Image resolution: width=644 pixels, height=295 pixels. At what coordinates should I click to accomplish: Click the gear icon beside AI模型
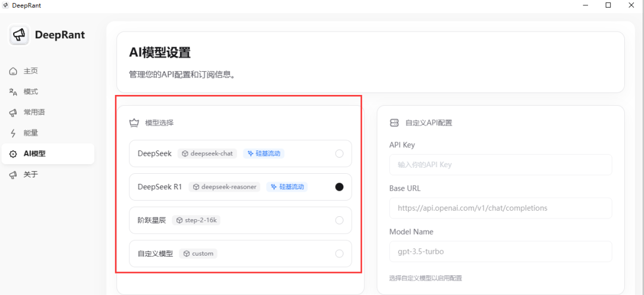point(13,154)
